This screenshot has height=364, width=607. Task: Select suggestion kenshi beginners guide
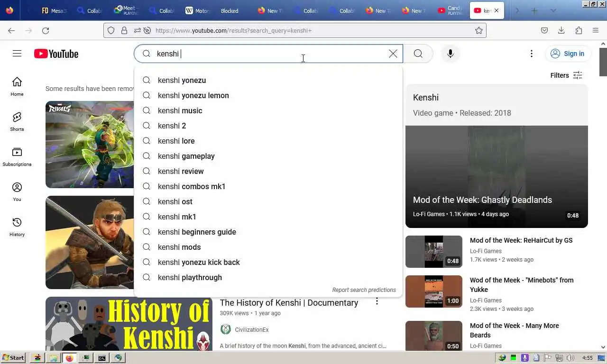(x=268, y=232)
